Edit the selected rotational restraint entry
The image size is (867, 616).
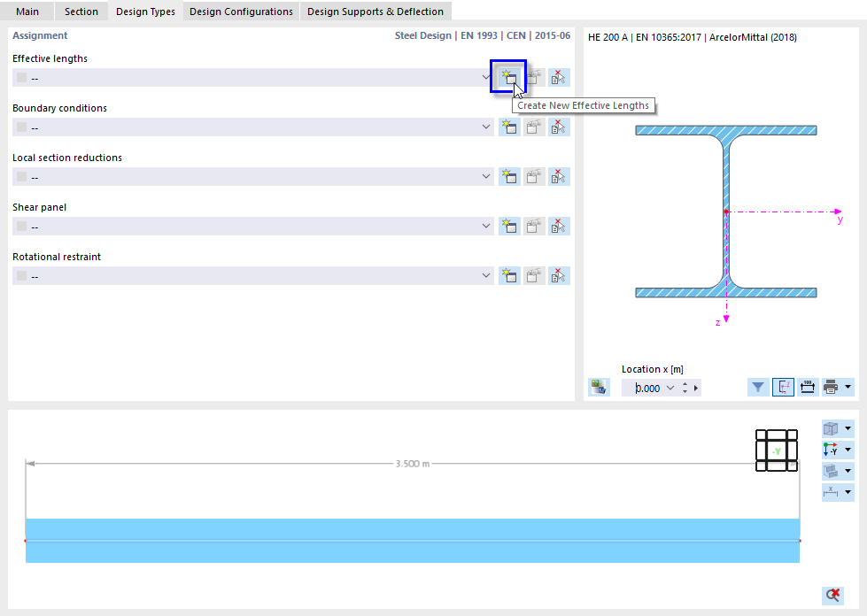point(534,275)
